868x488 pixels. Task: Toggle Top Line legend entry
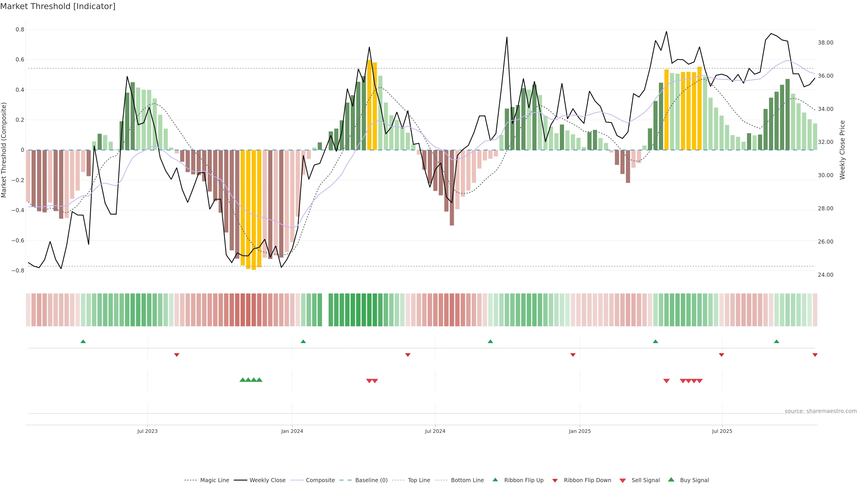pos(419,480)
